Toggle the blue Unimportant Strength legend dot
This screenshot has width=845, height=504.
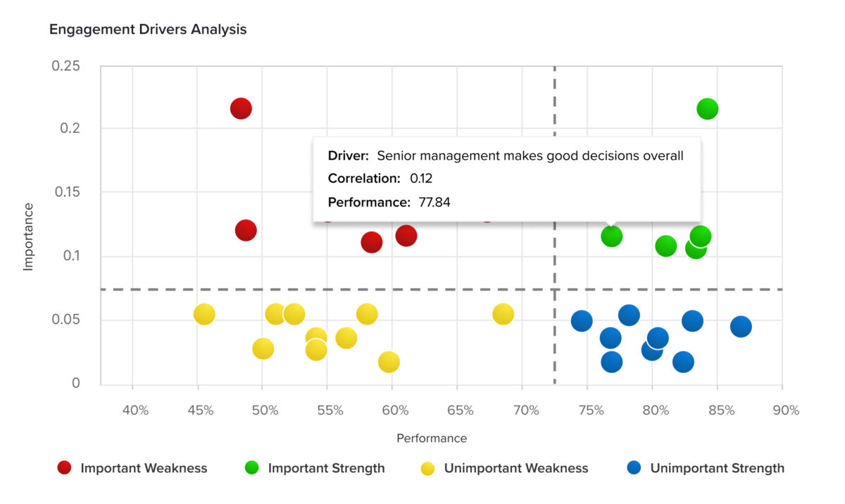pyautogui.click(x=634, y=468)
